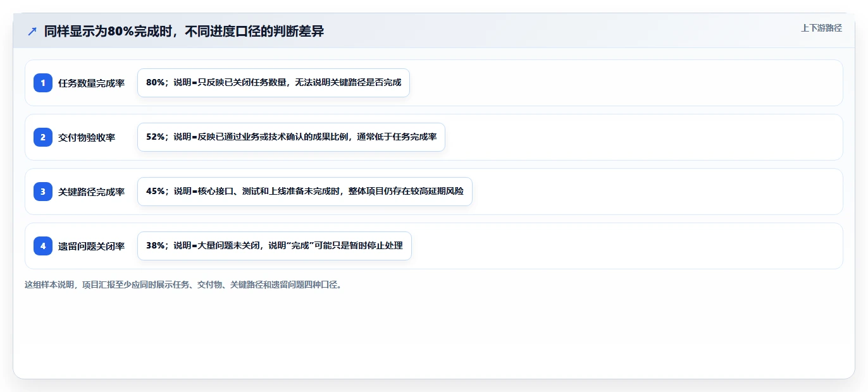868x392 pixels.
Task: Click the 关键路径完成率 label
Action: 91,192
